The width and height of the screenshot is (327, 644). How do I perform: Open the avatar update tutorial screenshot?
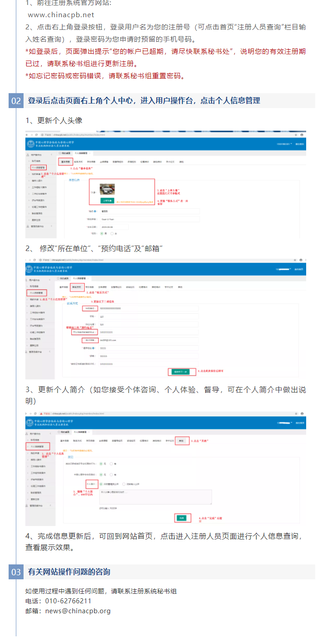point(166,185)
